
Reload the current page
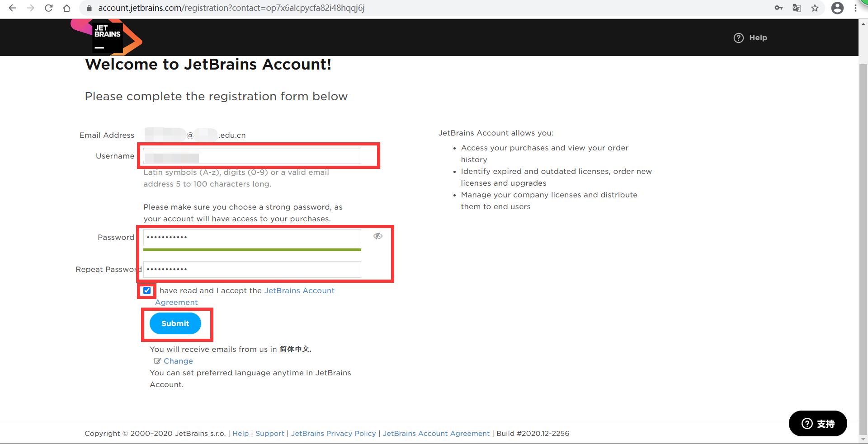pyautogui.click(x=49, y=8)
